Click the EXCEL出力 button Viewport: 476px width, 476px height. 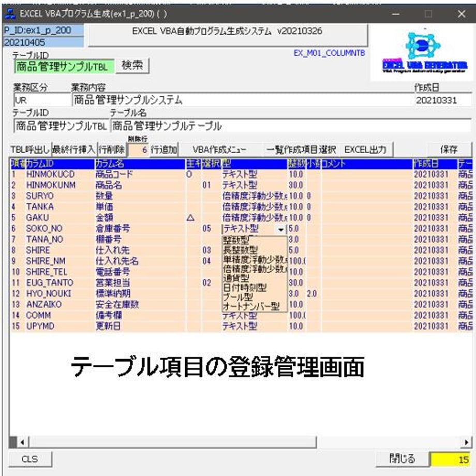click(x=365, y=150)
